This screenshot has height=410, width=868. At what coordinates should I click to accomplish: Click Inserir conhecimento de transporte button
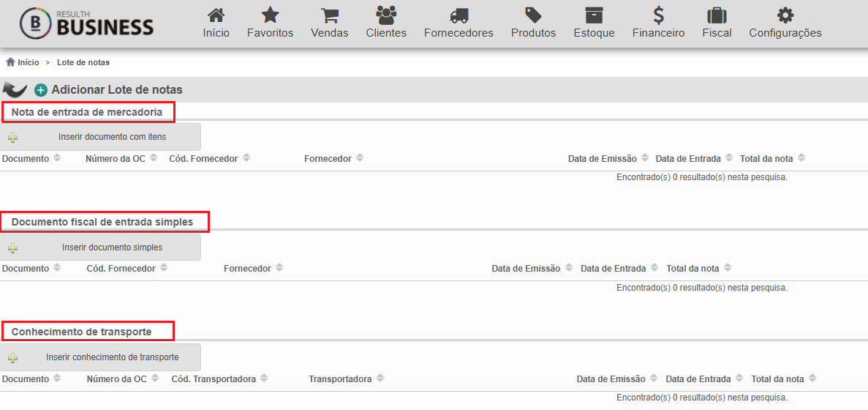[x=100, y=357]
